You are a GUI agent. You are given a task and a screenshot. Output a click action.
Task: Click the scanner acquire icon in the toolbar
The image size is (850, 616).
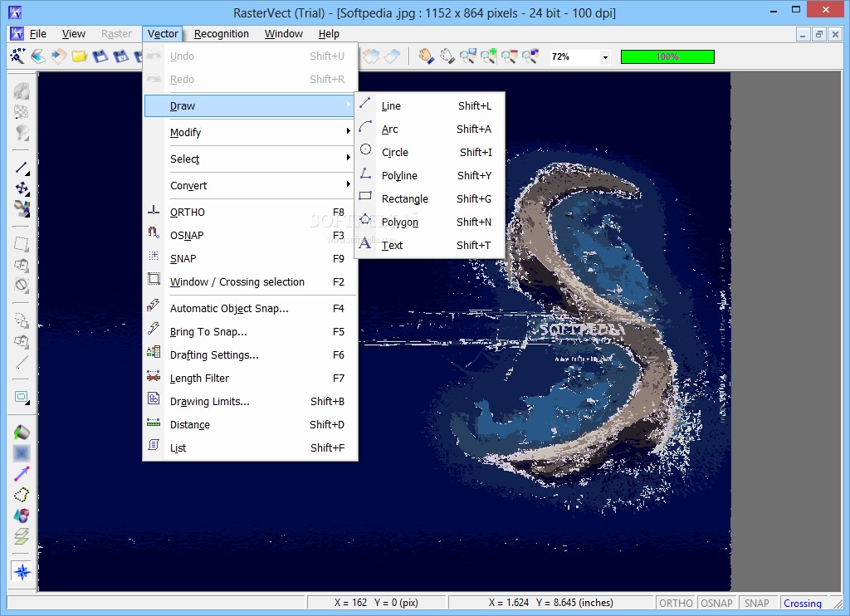point(38,56)
